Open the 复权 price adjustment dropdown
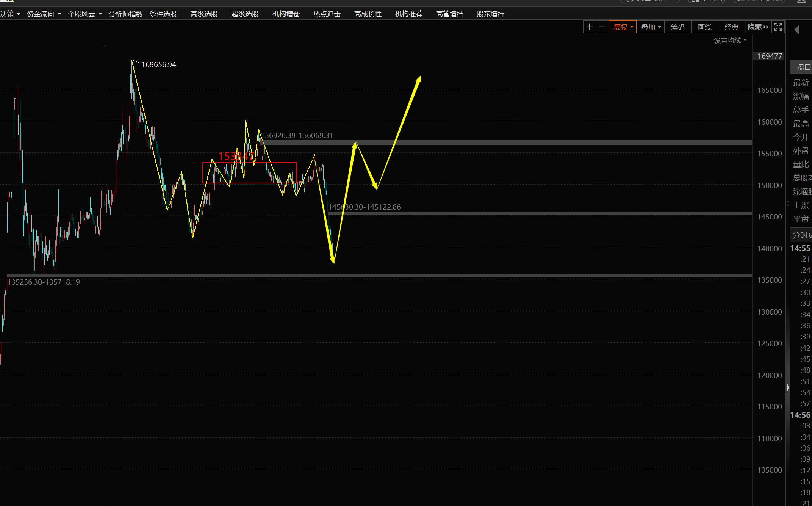 point(623,27)
